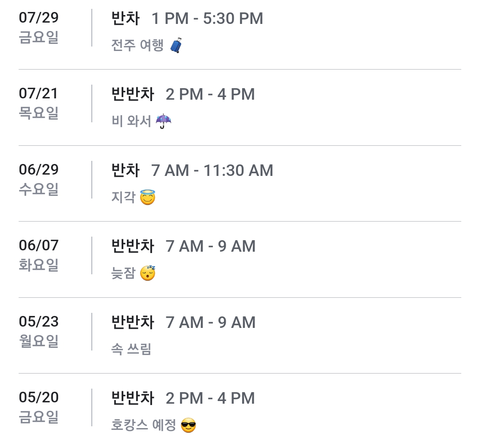The width and height of the screenshot is (479, 448).
Task: Click the 05/23 월요일 date label
Action: point(39,331)
